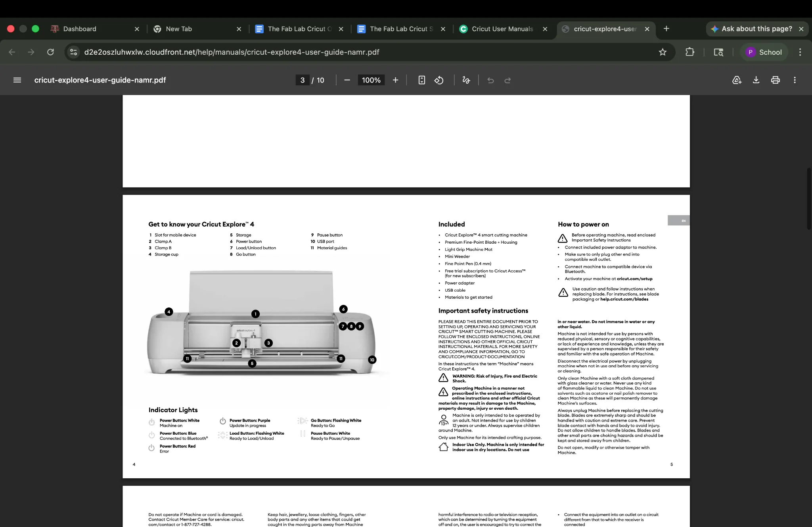Click the 'Indicator Lights' heading
The image size is (812, 527).
click(173, 410)
